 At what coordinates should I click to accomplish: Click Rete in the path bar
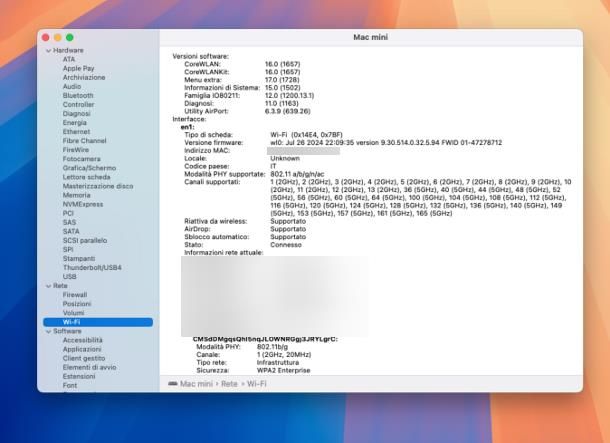229,384
